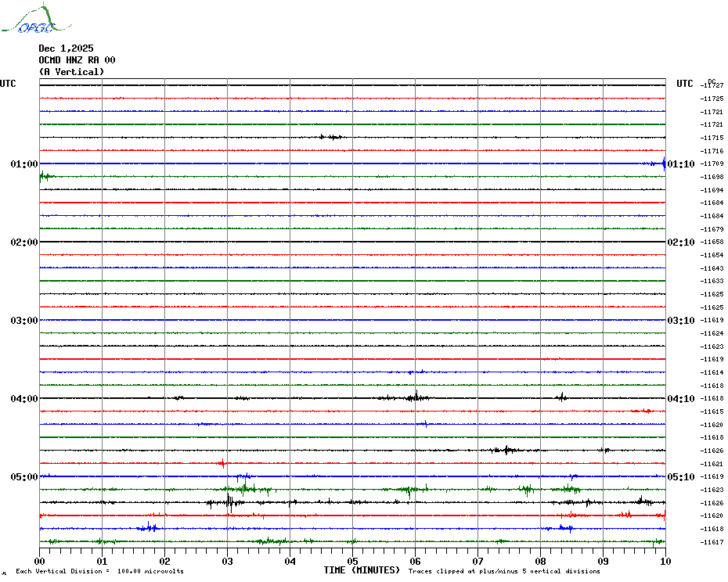Click the 01:00 hour label on left
728x582 pixels.
pos(24,164)
